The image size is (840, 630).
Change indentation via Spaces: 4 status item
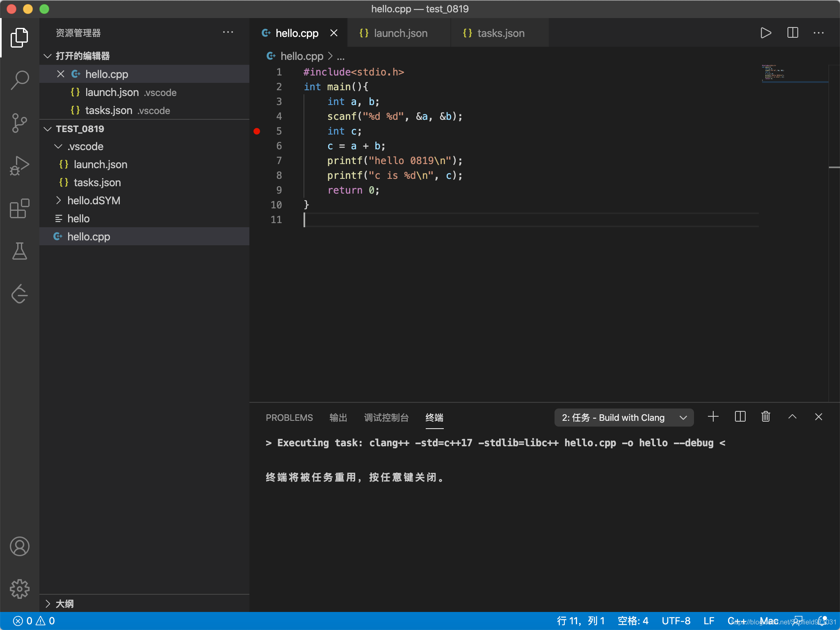tap(633, 621)
